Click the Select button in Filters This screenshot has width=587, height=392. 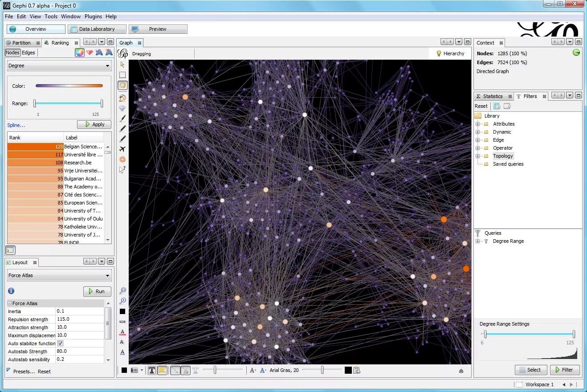click(x=531, y=370)
